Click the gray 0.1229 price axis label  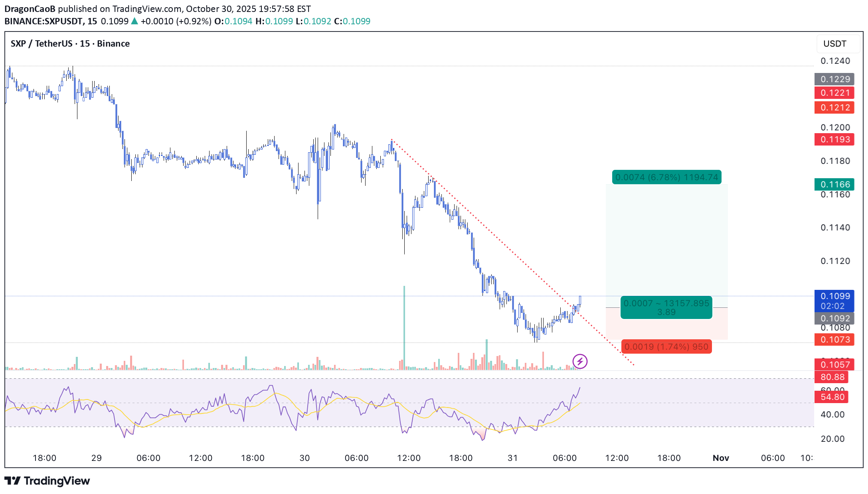(834, 79)
